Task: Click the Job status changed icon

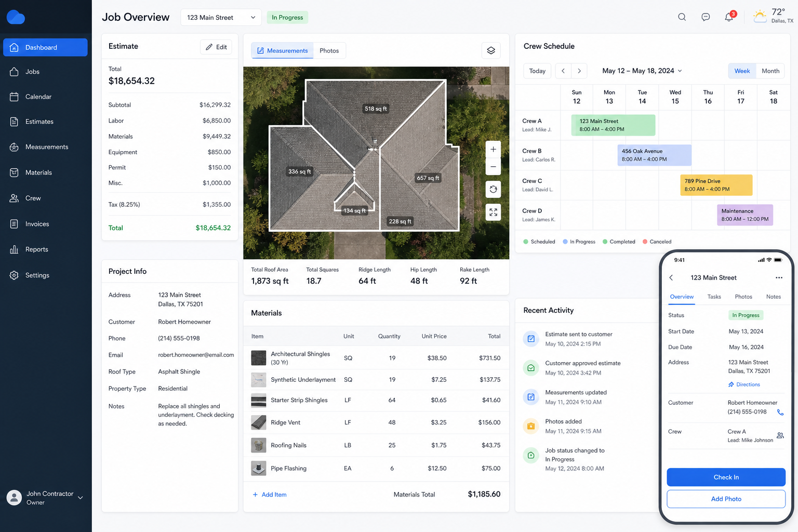Action: [x=531, y=455]
